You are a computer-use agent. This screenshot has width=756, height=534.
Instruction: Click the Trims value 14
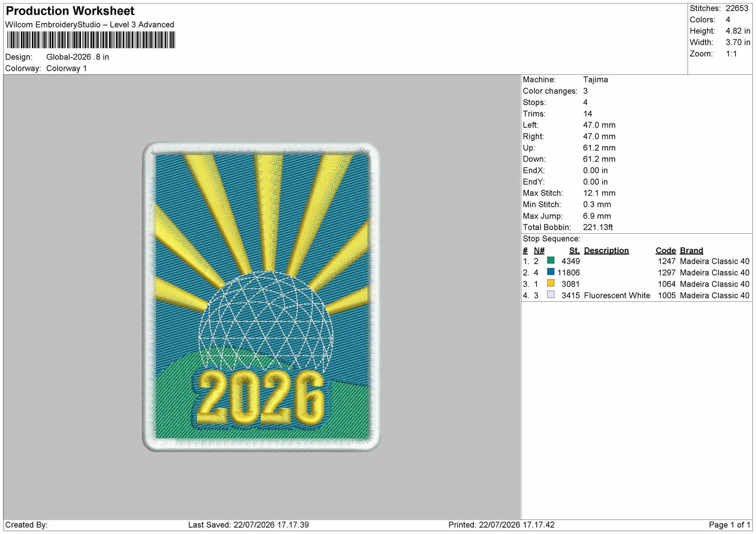pyautogui.click(x=588, y=114)
